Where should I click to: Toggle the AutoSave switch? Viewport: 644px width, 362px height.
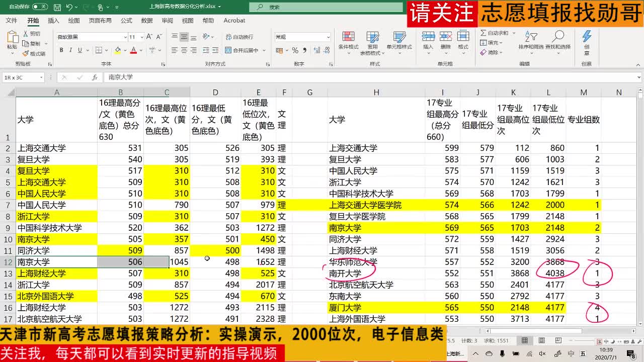(x=40, y=7)
